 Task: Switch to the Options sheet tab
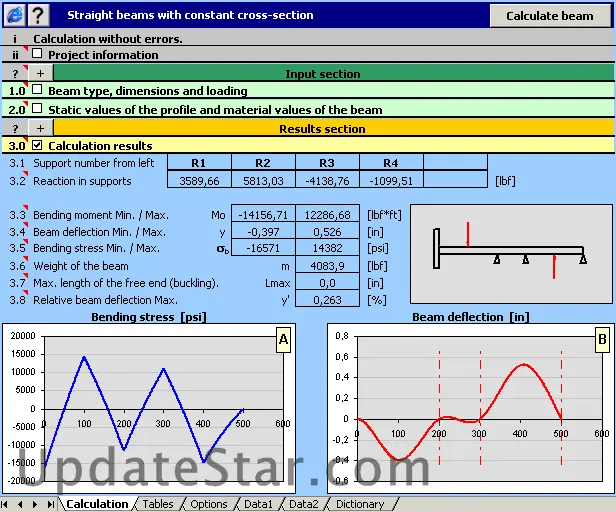click(x=209, y=504)
